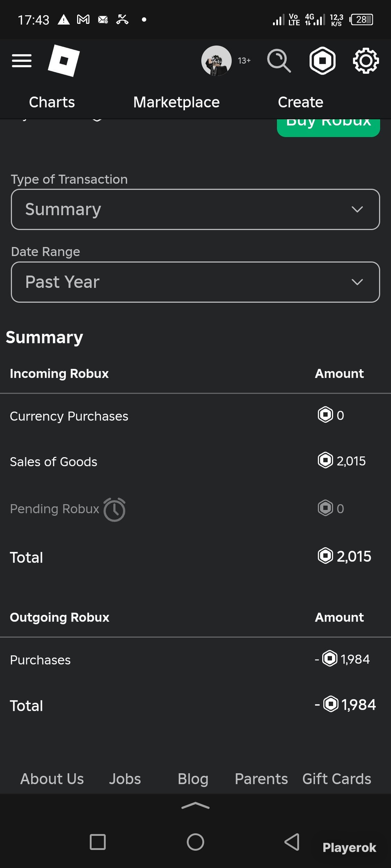
Task: Tap the green Buy Robux button
Action: click(x=328, y=127)
